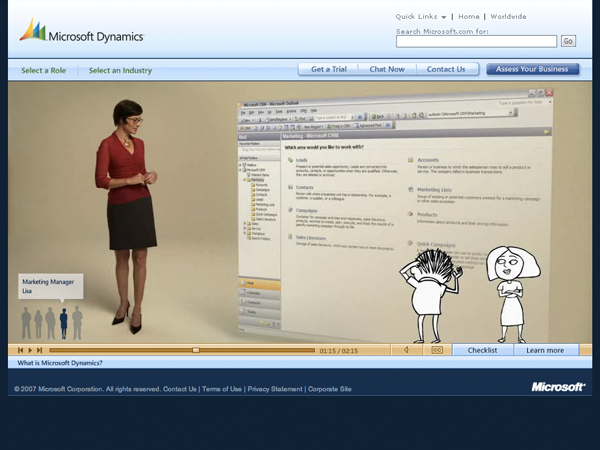This screenshot has height=450, width=600.
Task: Click the video progress slider handle
Action: (x=196, y=350)
